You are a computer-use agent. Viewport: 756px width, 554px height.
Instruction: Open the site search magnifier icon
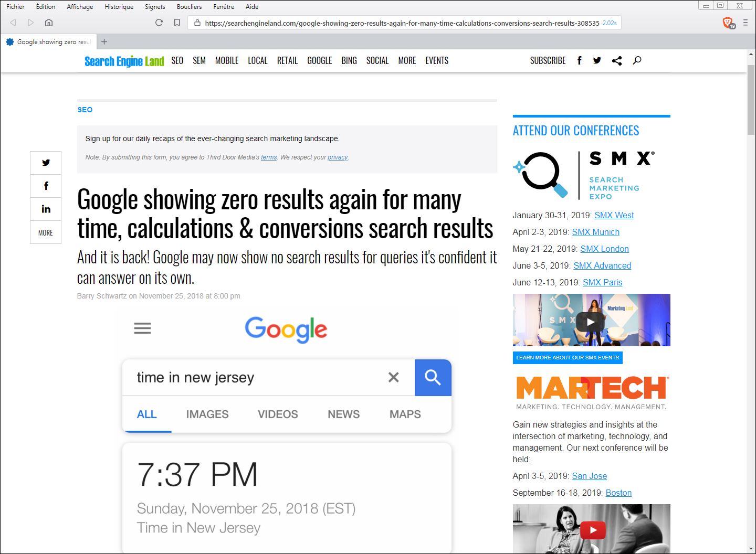(x=637, y=60)
